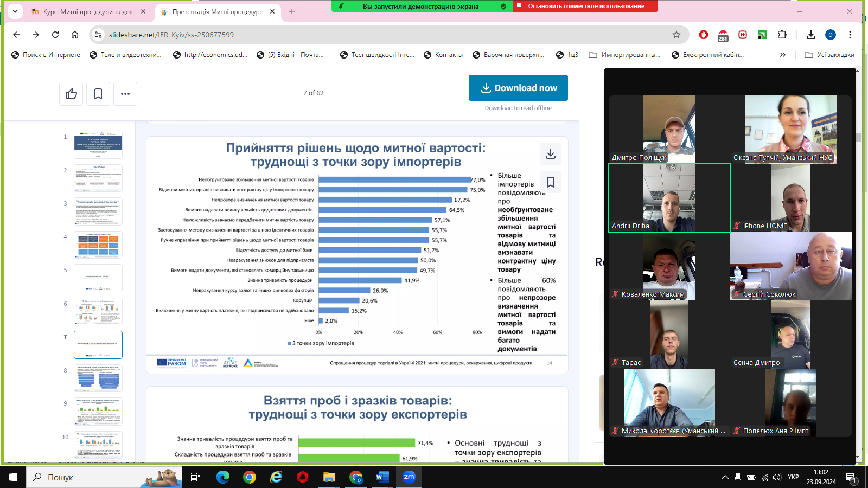Select Оксана Тупчій video tile
868x488 pixels.
(x=791, y=130)
